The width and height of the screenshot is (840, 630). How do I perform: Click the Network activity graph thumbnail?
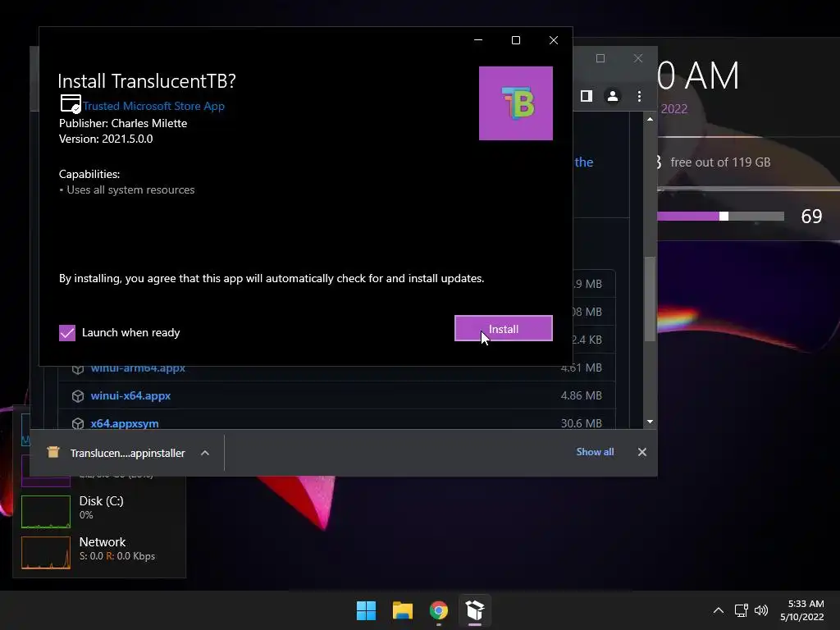(46, 552)
